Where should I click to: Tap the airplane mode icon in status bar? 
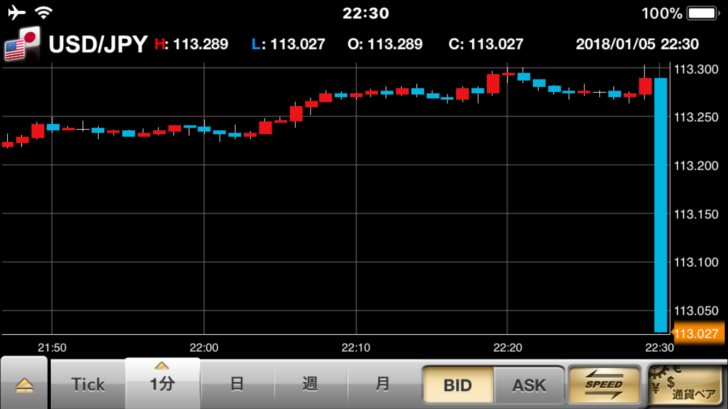pyautogui.click(x=16, y=13)
